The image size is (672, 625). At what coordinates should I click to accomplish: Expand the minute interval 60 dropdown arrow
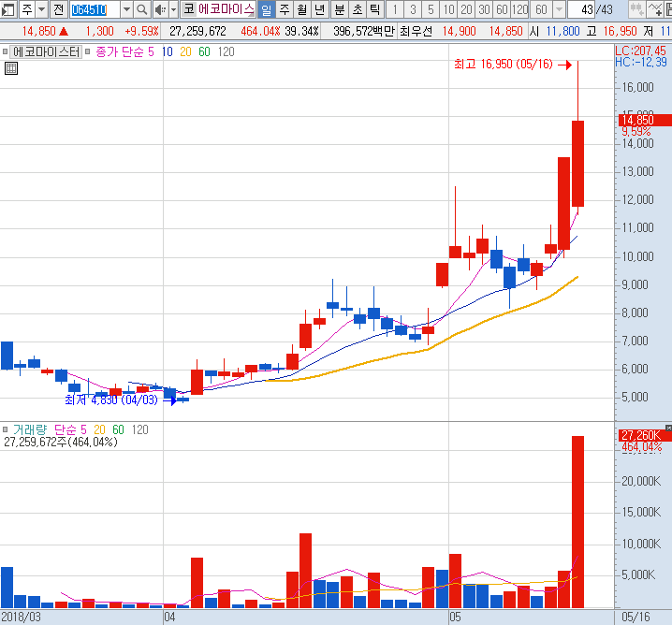click(559, 9)
